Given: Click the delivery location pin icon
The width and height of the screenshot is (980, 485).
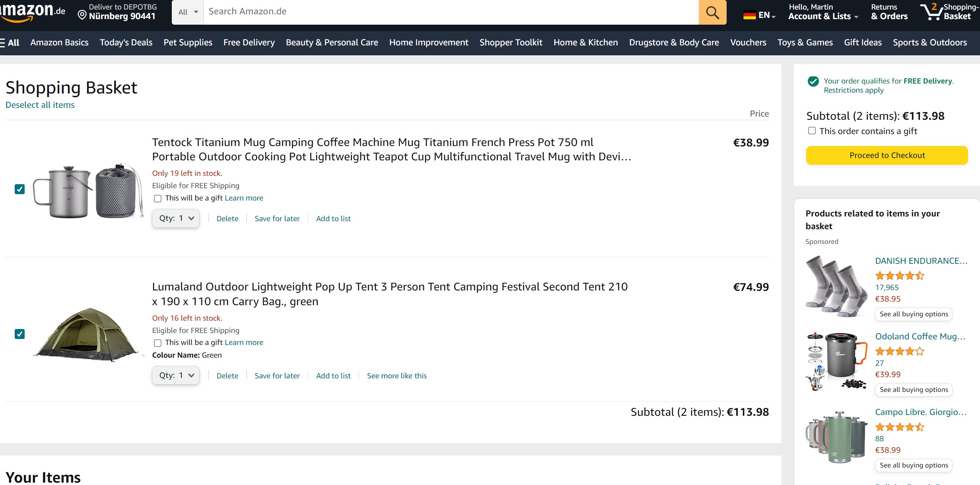Looking at the screenshot, I should pos(82,16).
